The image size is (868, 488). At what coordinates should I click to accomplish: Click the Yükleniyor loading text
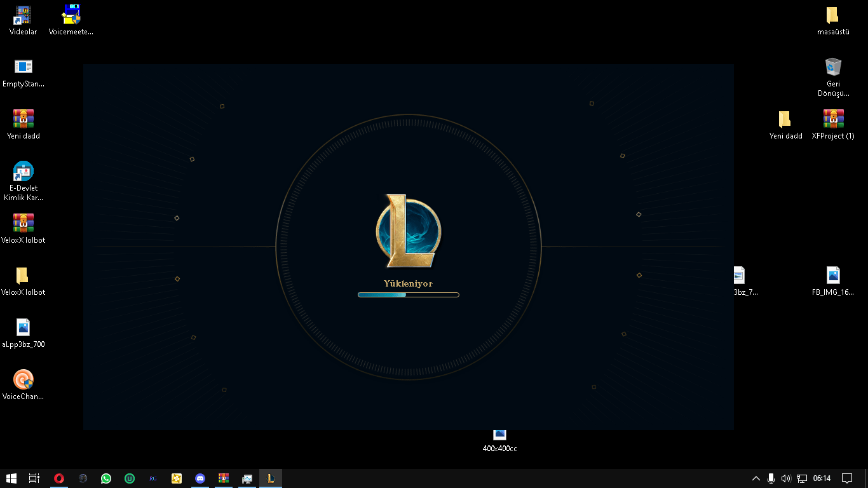point(408,283)
